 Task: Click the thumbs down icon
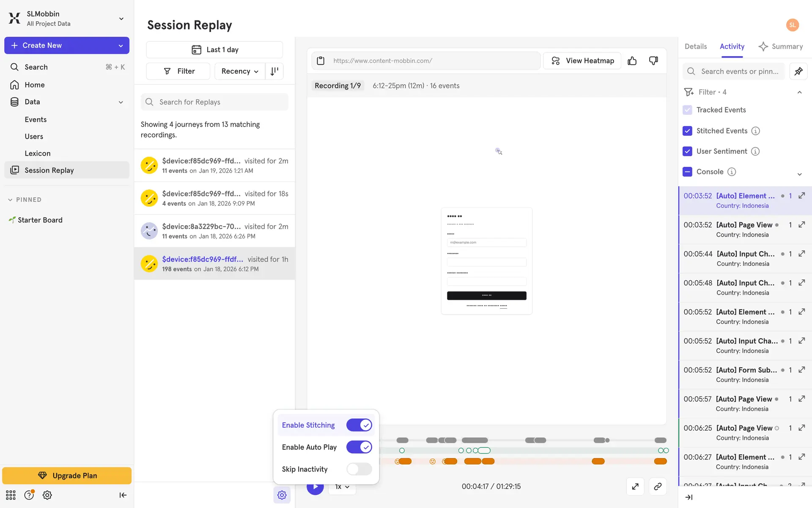click(x=653, y=61)
